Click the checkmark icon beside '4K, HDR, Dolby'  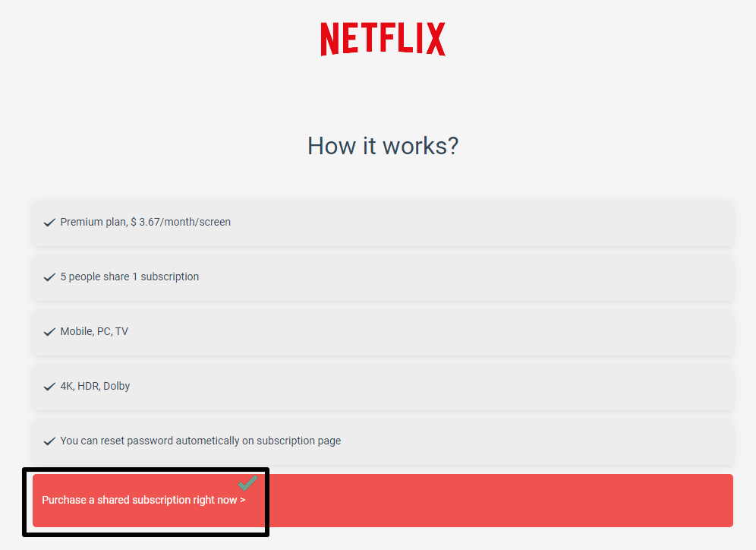pyautogui.click(x=49, y=387)
